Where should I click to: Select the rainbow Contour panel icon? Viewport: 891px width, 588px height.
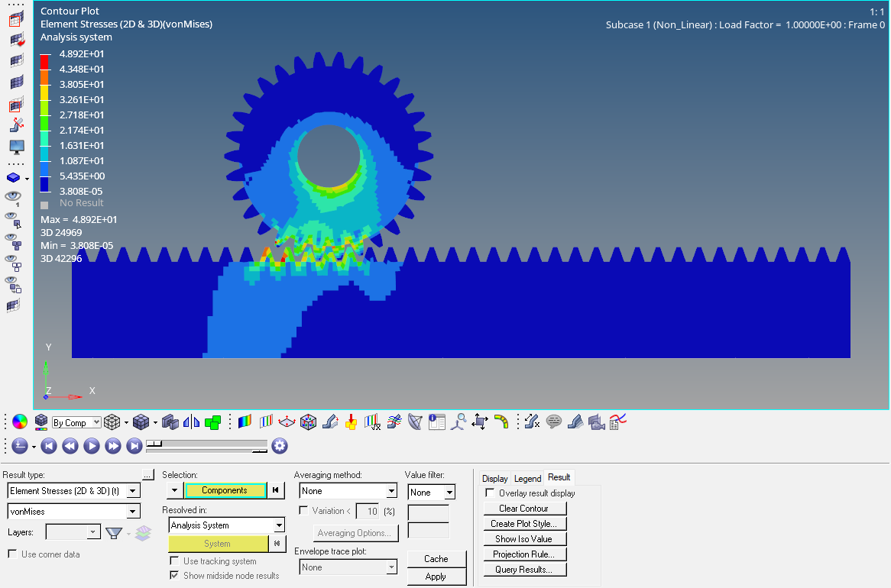245,422
